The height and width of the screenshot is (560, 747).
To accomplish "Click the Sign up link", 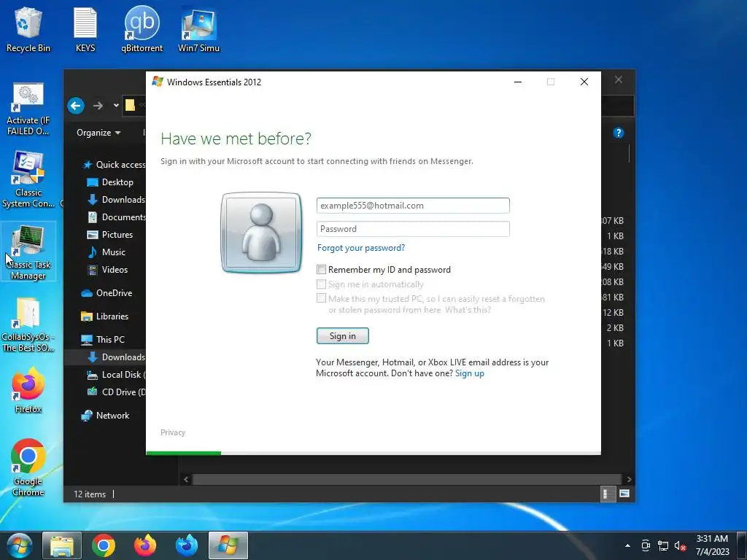I will (x=470, y=373).
